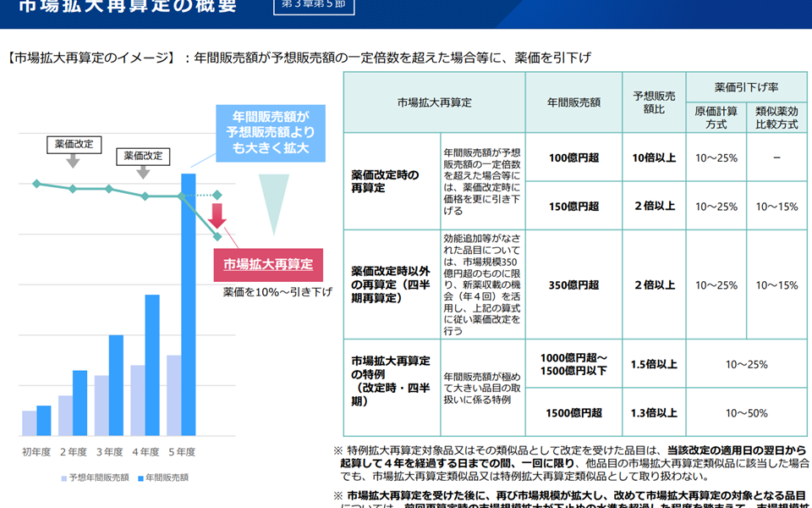Click the 1500億円超 table cell
The height and width of the screenshot is (508, 812).
pos(573,412)
